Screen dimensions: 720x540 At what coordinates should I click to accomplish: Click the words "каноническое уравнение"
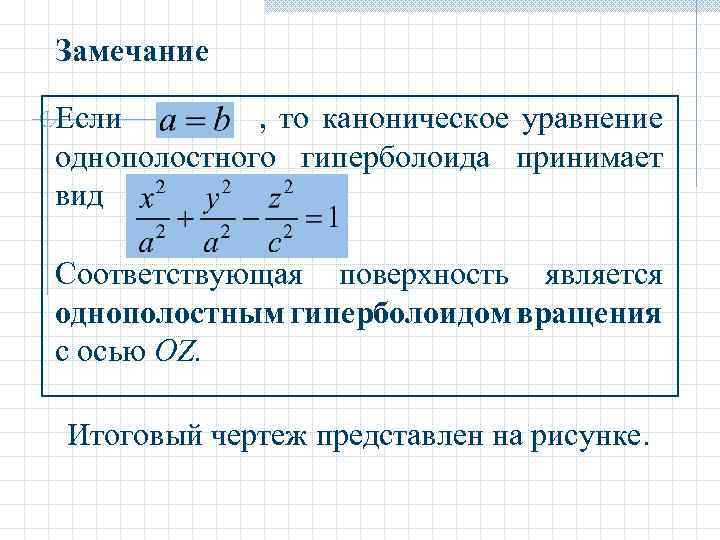(x=493, y=120)
